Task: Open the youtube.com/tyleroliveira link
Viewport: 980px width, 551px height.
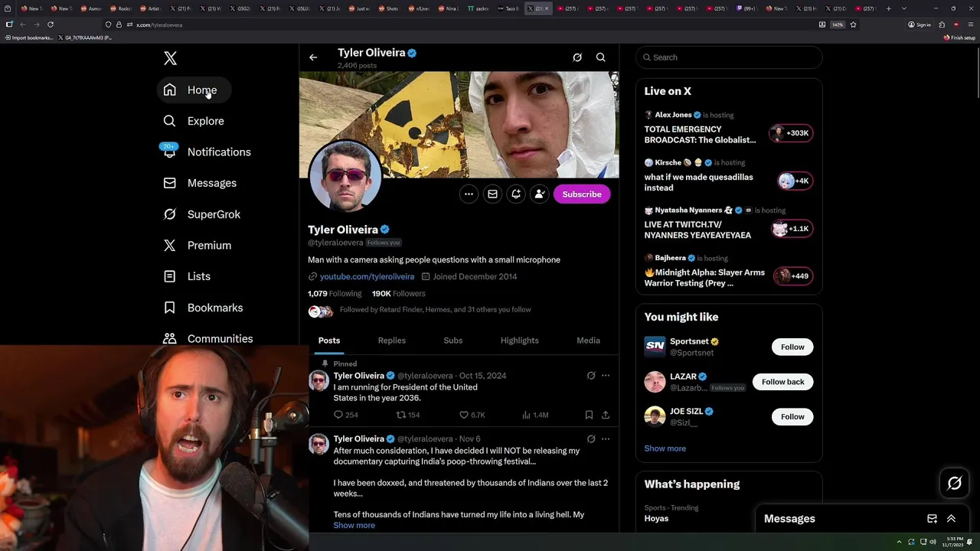Action: (x=367, y=276)
